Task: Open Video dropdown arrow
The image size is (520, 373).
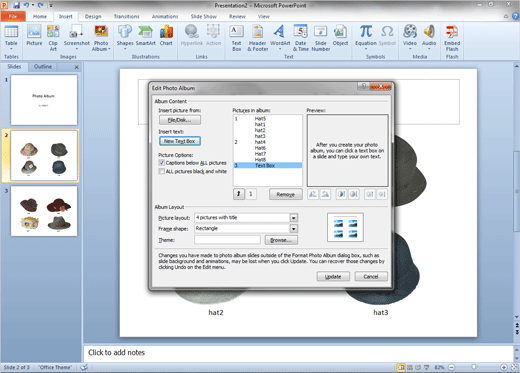Action: [410, 49]
